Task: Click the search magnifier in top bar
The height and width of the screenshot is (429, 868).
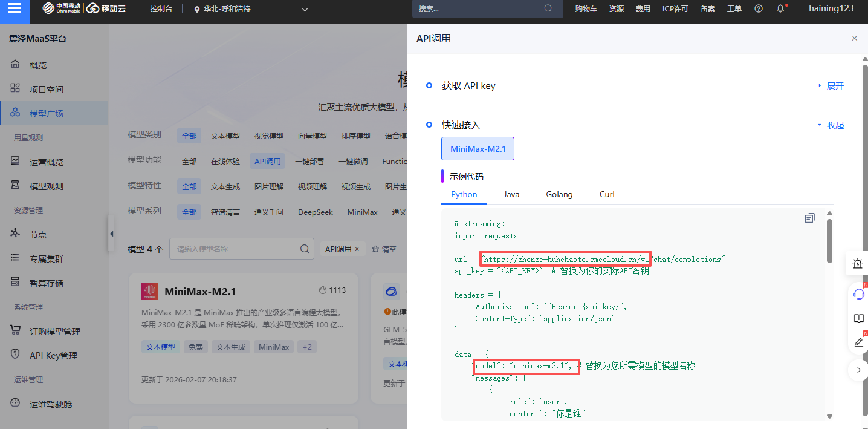Action: (548, 8)
